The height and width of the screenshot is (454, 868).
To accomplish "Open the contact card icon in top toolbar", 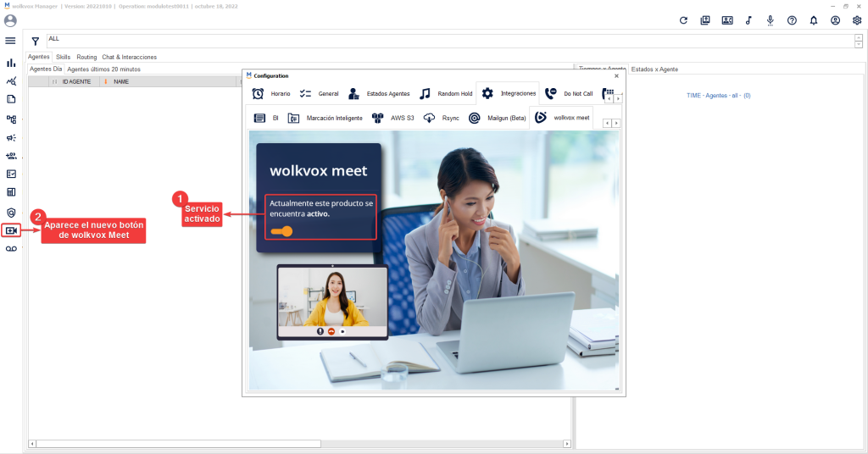I will [x=727, y=20].
